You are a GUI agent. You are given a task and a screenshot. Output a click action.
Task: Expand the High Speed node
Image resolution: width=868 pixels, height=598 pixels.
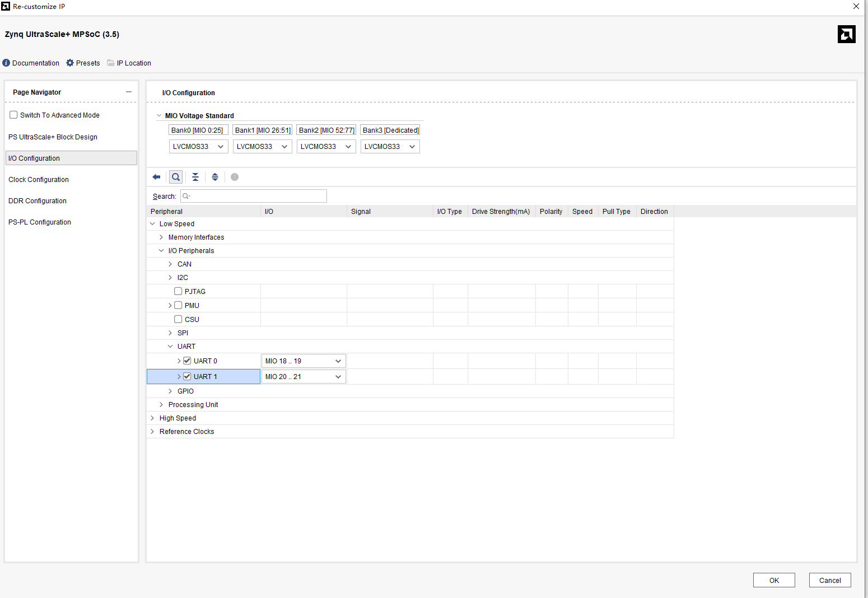click(x=152, y=418)
